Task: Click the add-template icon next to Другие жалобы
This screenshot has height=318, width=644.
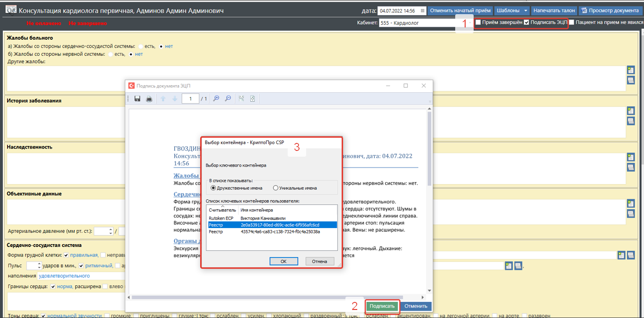Action: pyautogui.click(x=630, y=70)
